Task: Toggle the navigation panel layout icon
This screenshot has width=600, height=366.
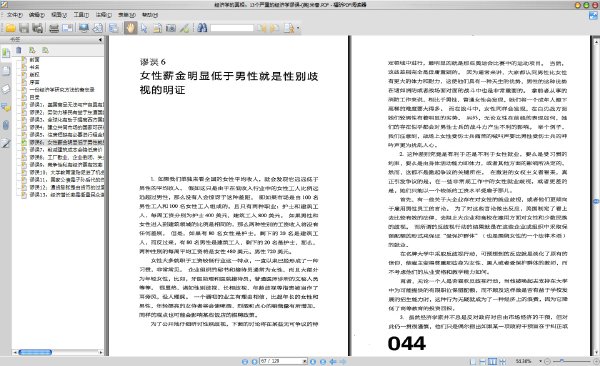Action: pos(114,28)
